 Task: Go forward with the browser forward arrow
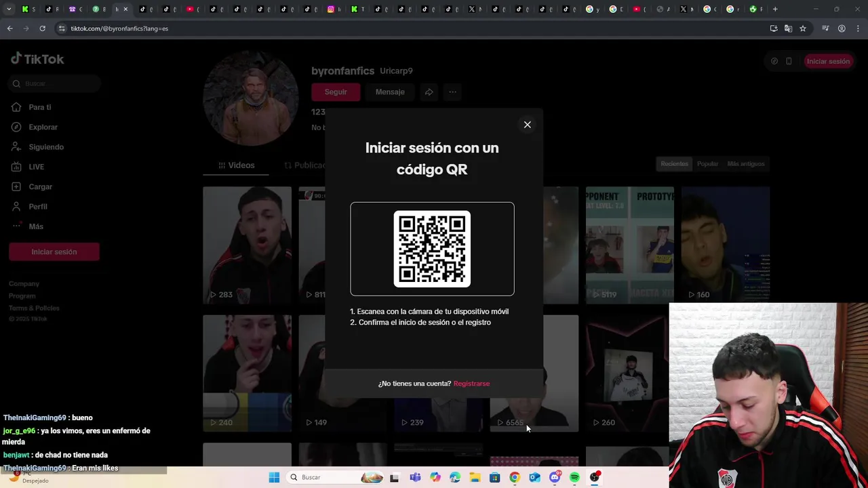(x=26, y=28)
